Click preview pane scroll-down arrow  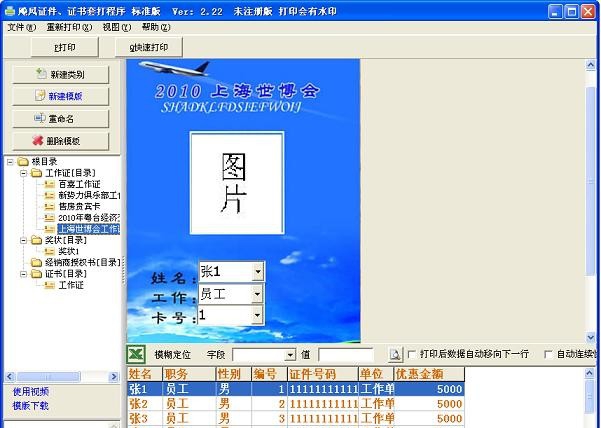coord(591,337)
